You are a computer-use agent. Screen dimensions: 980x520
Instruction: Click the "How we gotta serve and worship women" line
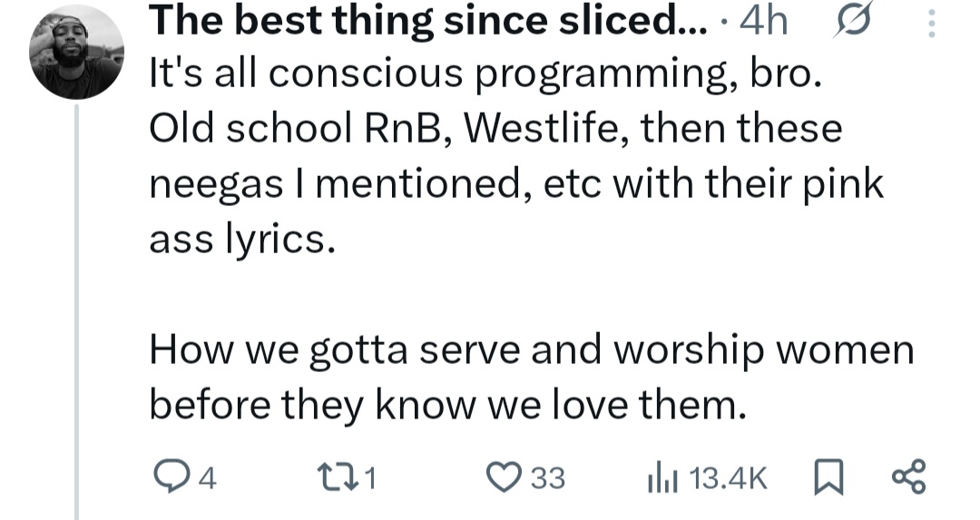[531, 351]
